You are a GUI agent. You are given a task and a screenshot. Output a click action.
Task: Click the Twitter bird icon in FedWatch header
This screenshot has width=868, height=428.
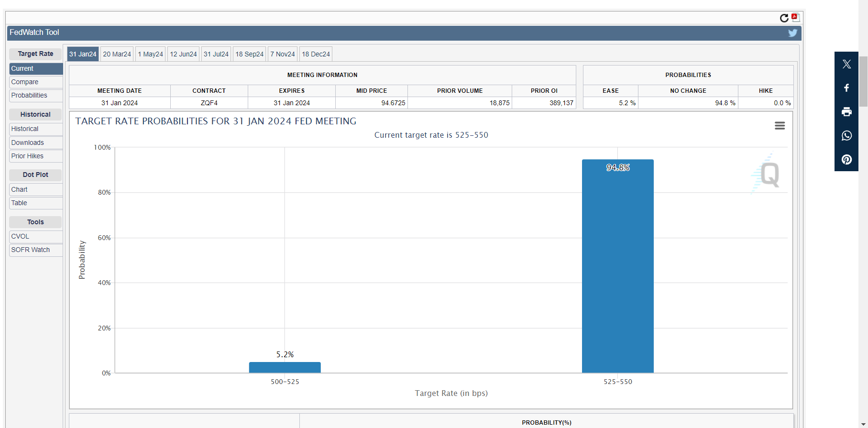(792, 33)
